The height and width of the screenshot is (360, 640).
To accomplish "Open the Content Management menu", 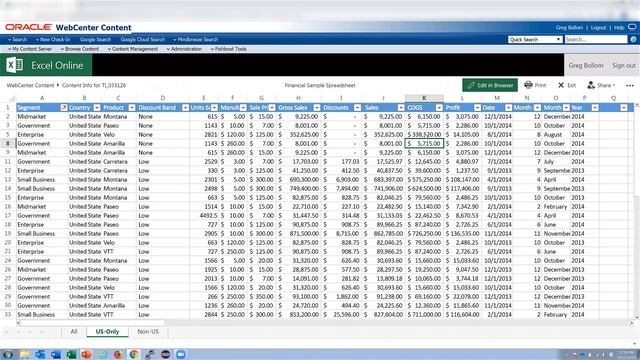I will [x=133, y=49].
